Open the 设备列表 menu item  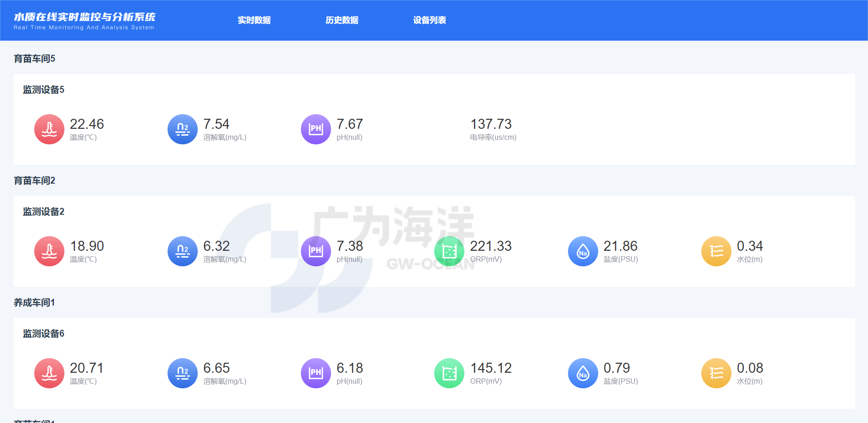pos(429,20)
